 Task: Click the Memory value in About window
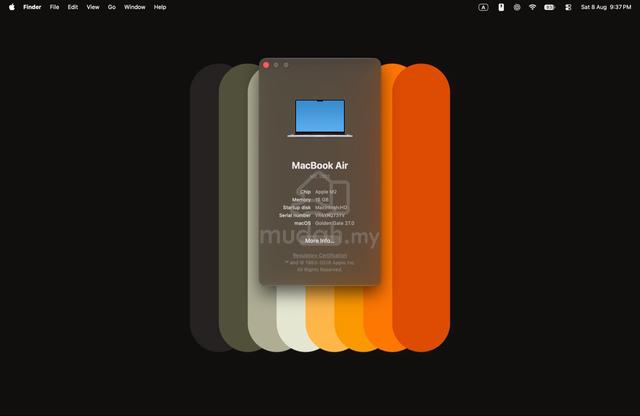(322, 200)
